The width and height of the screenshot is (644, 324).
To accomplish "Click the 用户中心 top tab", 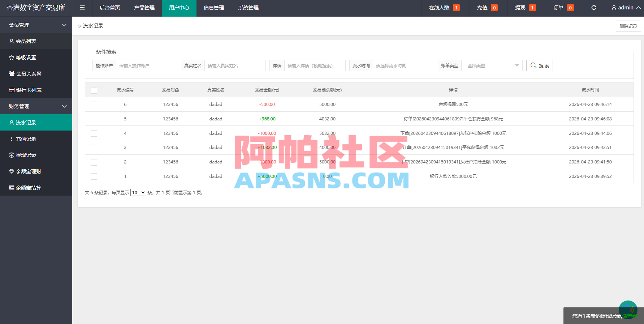I will pyautogui.click(x=179, y=8).
